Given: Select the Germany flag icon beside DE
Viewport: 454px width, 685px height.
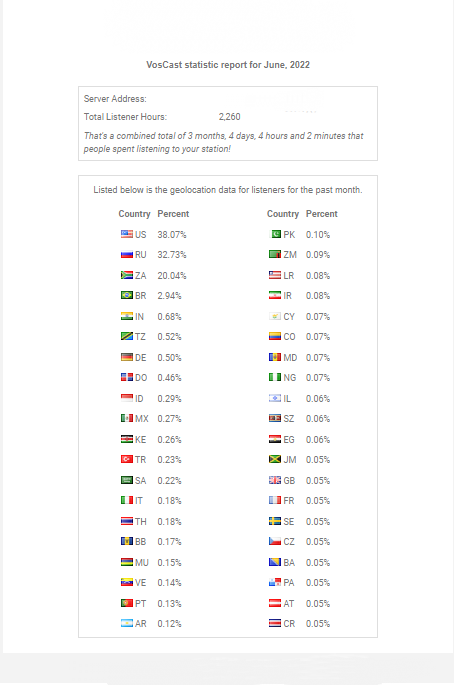Looking at the screenshot, I should [x=127, y=357].
